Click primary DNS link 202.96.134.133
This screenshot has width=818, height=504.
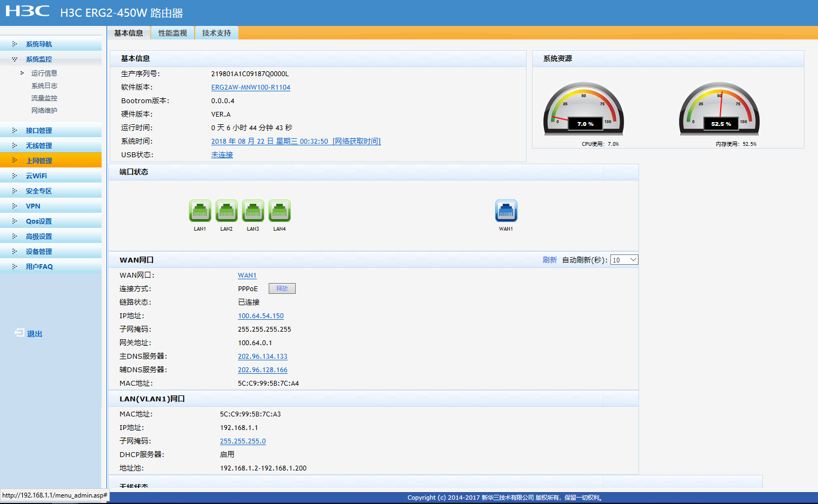(263, 356)
